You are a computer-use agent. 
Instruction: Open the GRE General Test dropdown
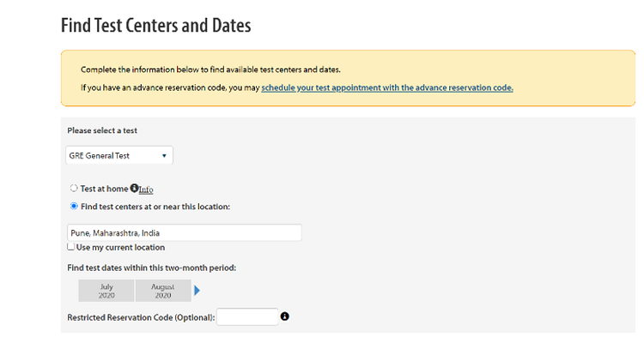[x=119, y=155]
